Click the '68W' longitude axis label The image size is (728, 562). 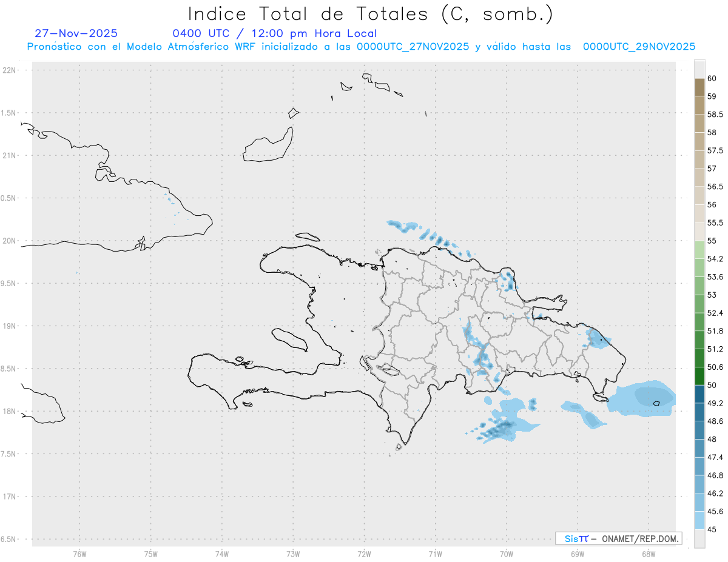click(x=648, y=554)
